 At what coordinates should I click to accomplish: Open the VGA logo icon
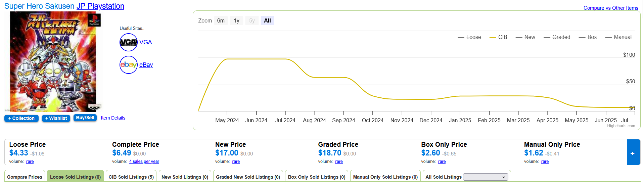click(129, 42)
